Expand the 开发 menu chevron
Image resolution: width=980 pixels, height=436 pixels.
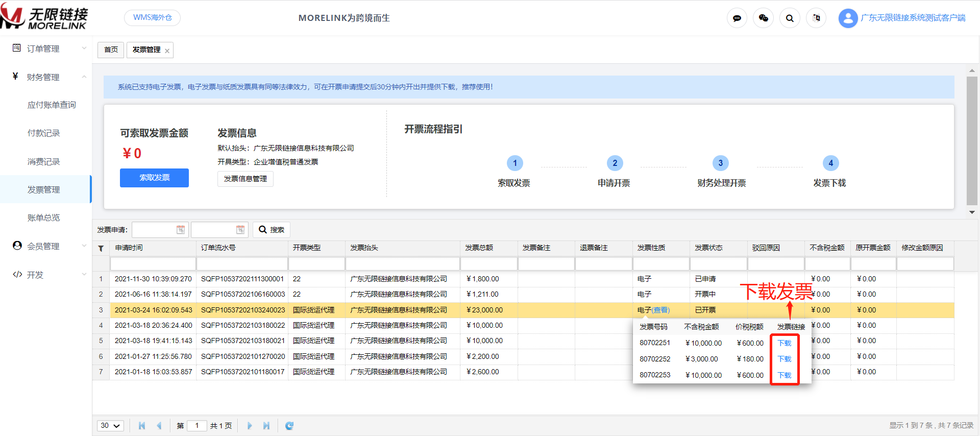click(x=84, y=275)
